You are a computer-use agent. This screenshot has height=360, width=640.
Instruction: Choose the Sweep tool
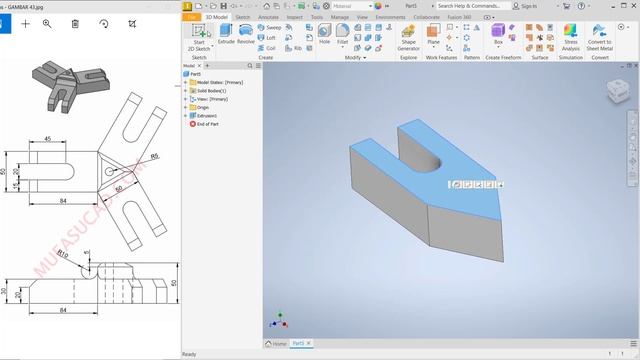tap(270, 27)
